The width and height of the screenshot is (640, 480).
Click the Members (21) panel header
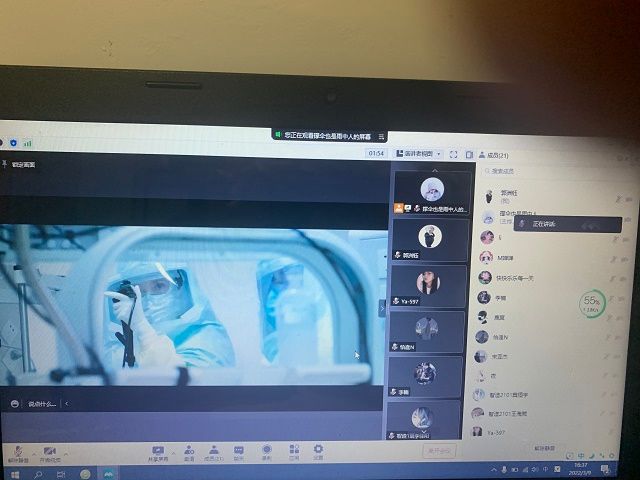click(493, 155)
